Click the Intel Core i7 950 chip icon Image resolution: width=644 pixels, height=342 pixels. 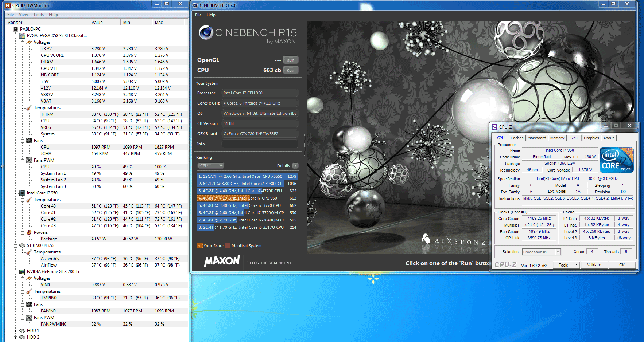coord(22,193)
